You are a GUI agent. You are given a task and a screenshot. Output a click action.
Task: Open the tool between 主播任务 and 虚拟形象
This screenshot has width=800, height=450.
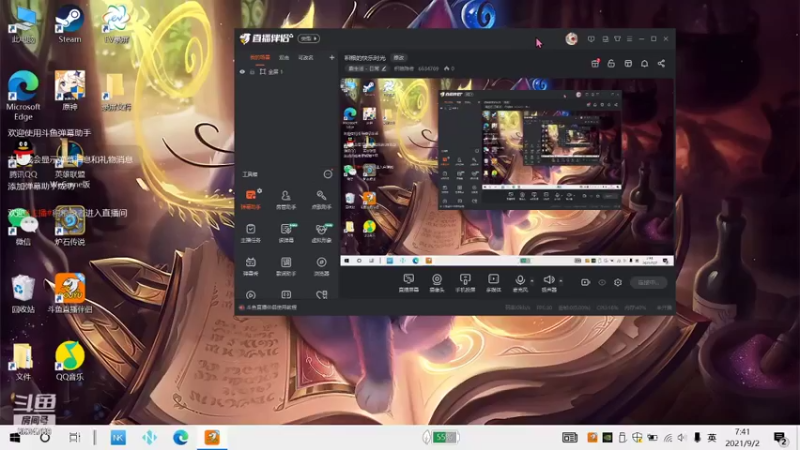click(x=286, y=233)
